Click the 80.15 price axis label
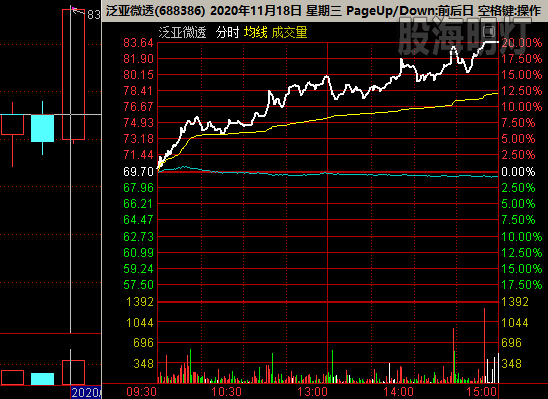This screenshot has width=548, height=399. (138, 75)
